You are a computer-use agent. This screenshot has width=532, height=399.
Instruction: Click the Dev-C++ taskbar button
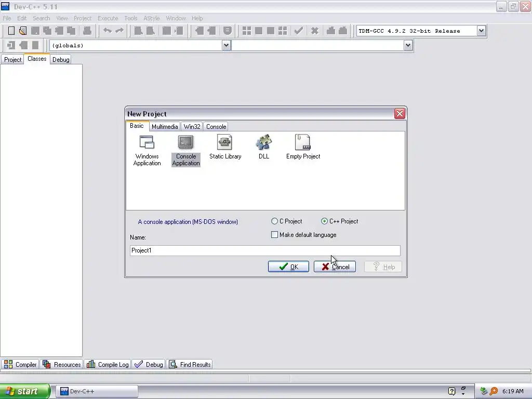[x=97, y=391]
